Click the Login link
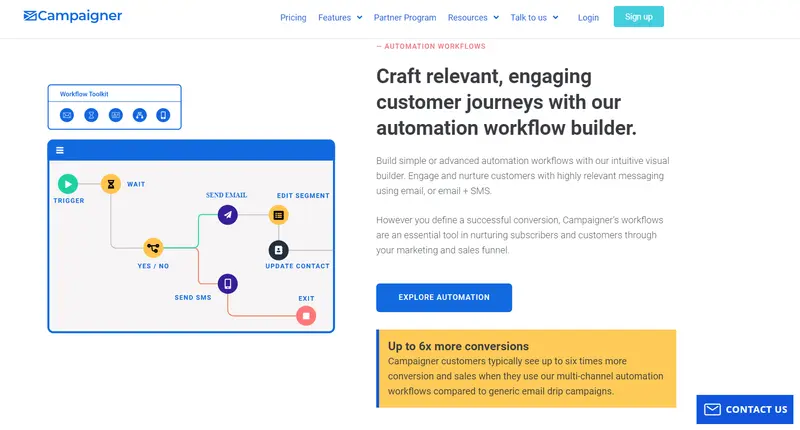This screenshot has width=800, height=430. pos(588,17)
